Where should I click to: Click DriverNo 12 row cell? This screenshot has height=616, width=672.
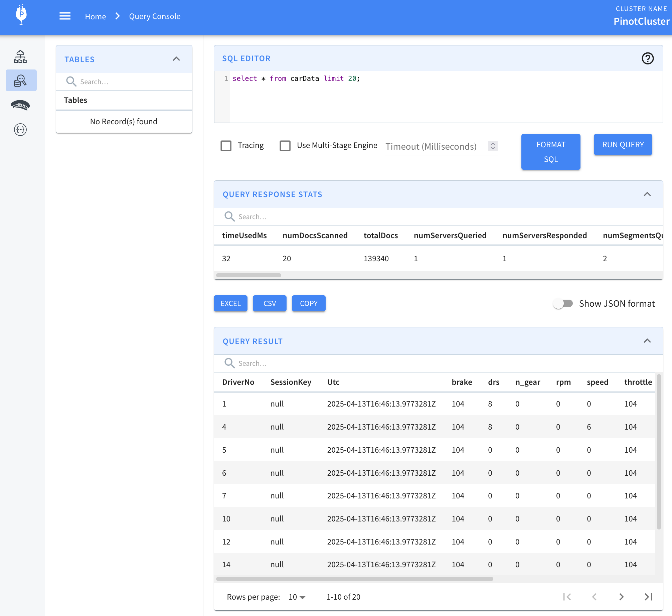[226, 542]
